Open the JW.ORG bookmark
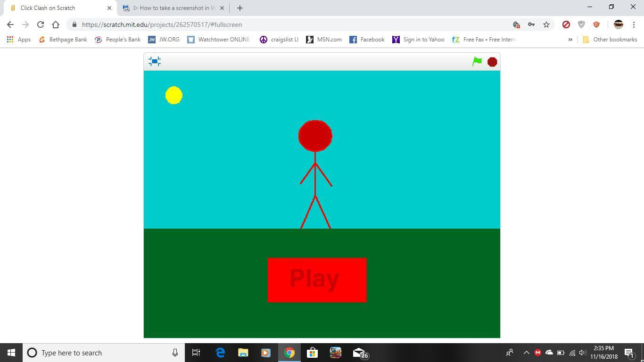This screenshot has height=362, width=644. (x=164, y=40)
